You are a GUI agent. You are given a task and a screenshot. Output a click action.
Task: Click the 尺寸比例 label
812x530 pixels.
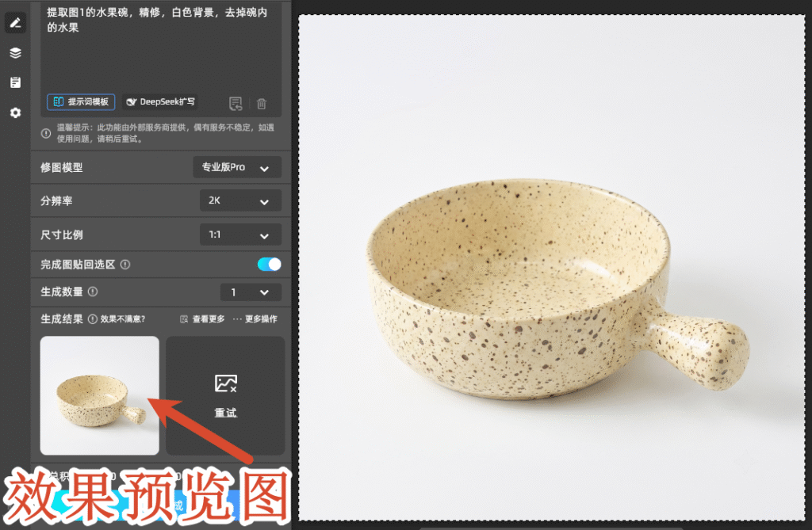point(62,235)
